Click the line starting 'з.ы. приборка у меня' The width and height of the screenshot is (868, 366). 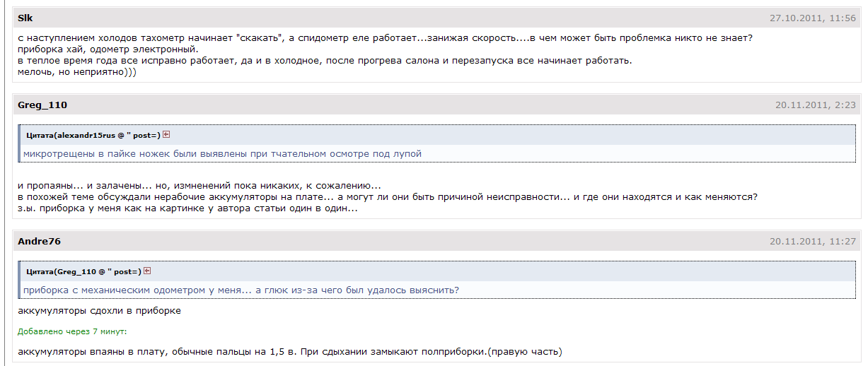[187, 208]
